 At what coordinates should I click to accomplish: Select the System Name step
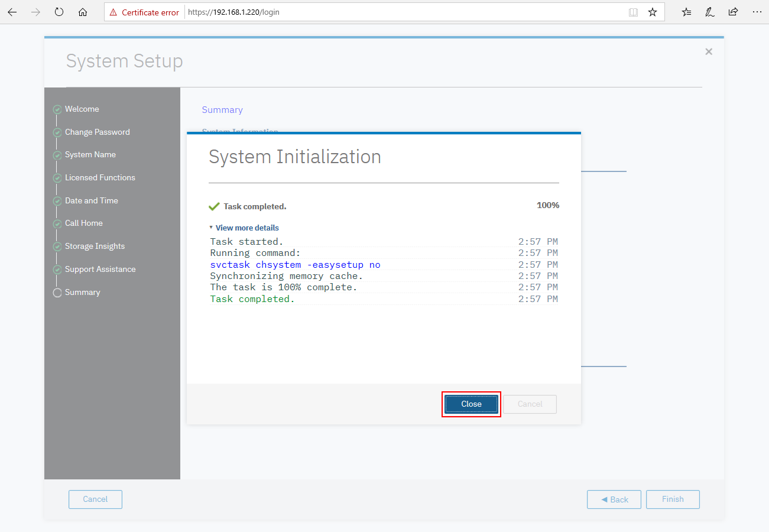point(90,154)
